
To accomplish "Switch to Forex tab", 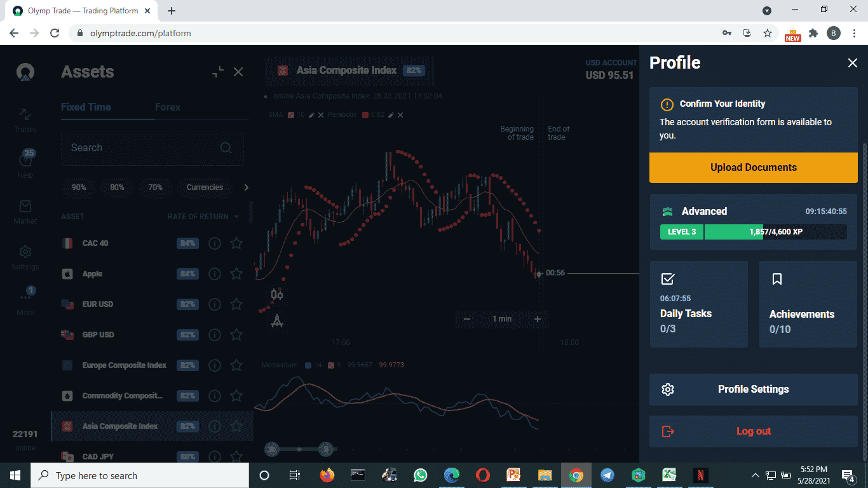I will coord(168,107).
